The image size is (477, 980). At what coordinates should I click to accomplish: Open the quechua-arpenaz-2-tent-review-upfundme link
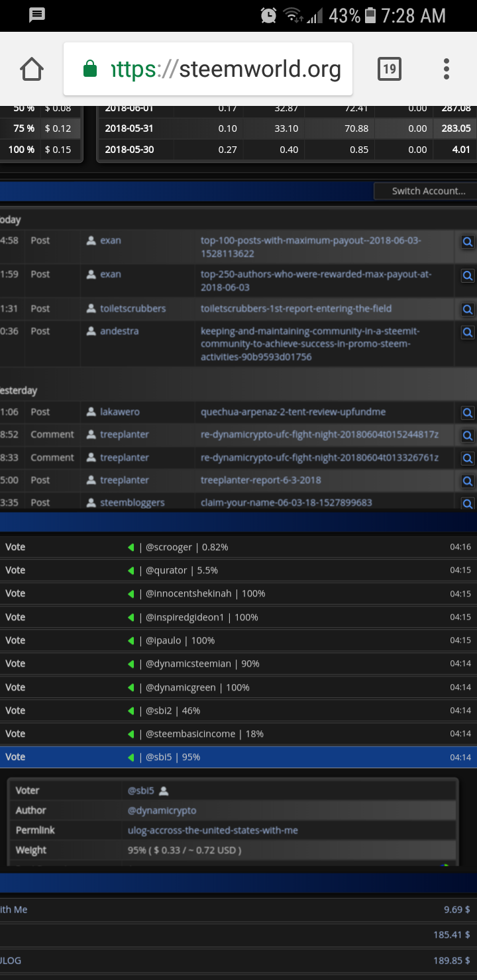pyautogui.click(x=293, y=412)
